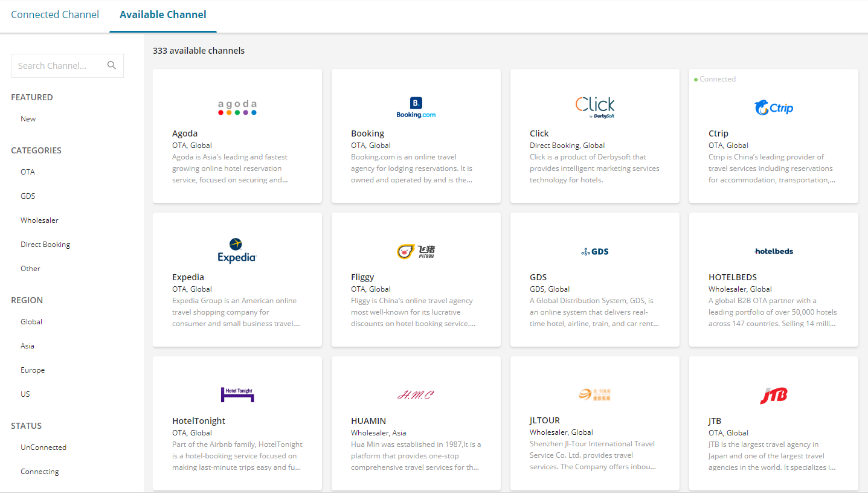Open the HUAMIN channel title

[x=368, y=421]
